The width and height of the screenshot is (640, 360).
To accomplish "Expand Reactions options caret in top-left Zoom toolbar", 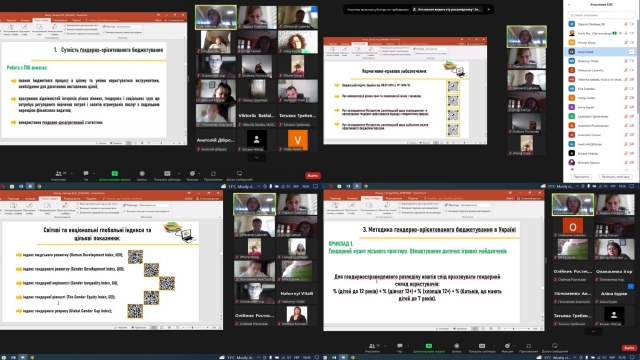I will point(200,173).
